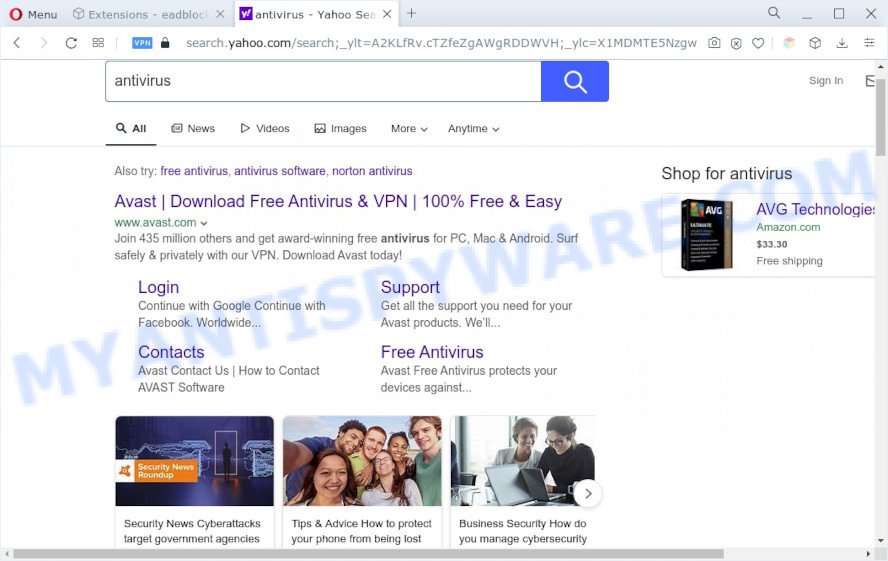Open the downloads icon

[842, 43]
